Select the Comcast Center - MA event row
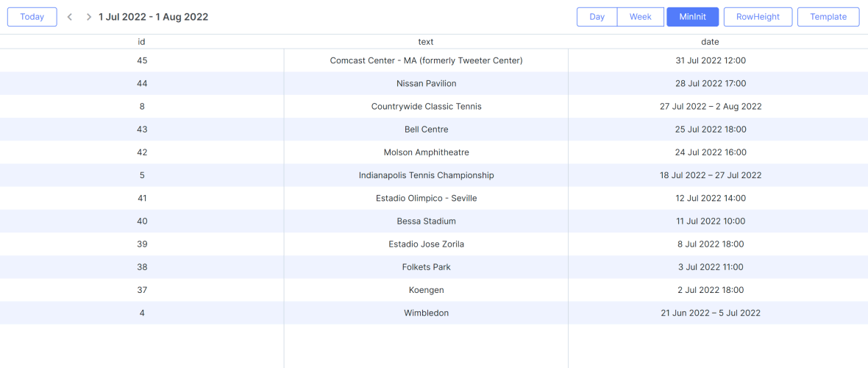Image resolution: width=868 pixels, height=368 pixels. [426, 60]
